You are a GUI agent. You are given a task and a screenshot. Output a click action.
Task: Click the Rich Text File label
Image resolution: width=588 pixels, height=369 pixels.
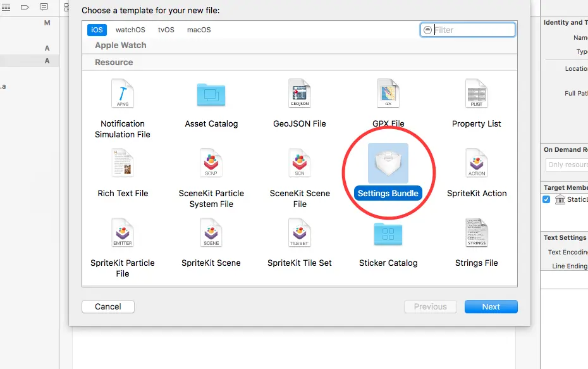coord(123,193)
